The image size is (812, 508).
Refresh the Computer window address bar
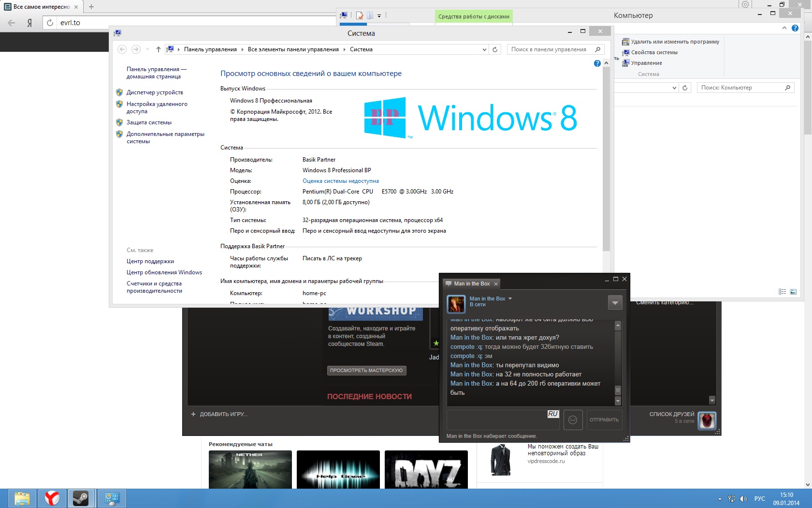pos(685,88)
